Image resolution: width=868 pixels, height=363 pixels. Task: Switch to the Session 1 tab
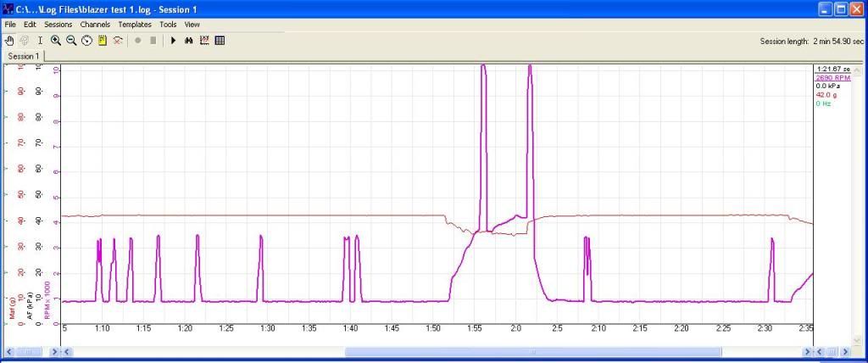(23, 56)
